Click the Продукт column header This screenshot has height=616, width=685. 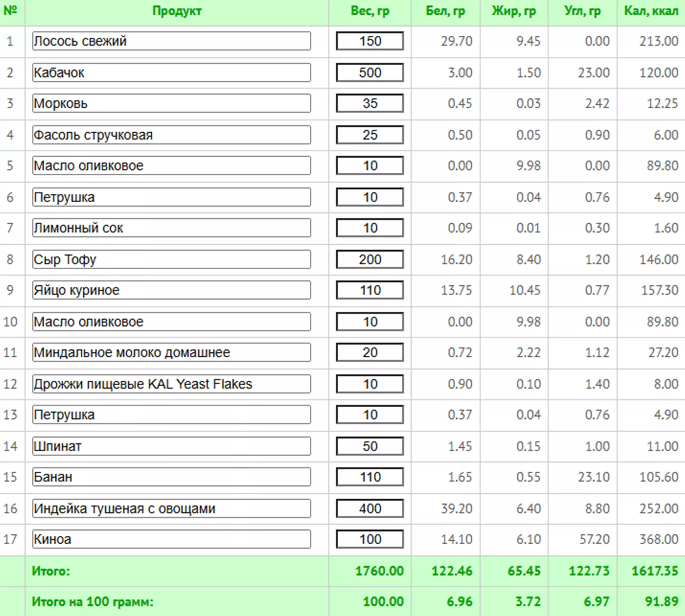click(x=177, y=11)
